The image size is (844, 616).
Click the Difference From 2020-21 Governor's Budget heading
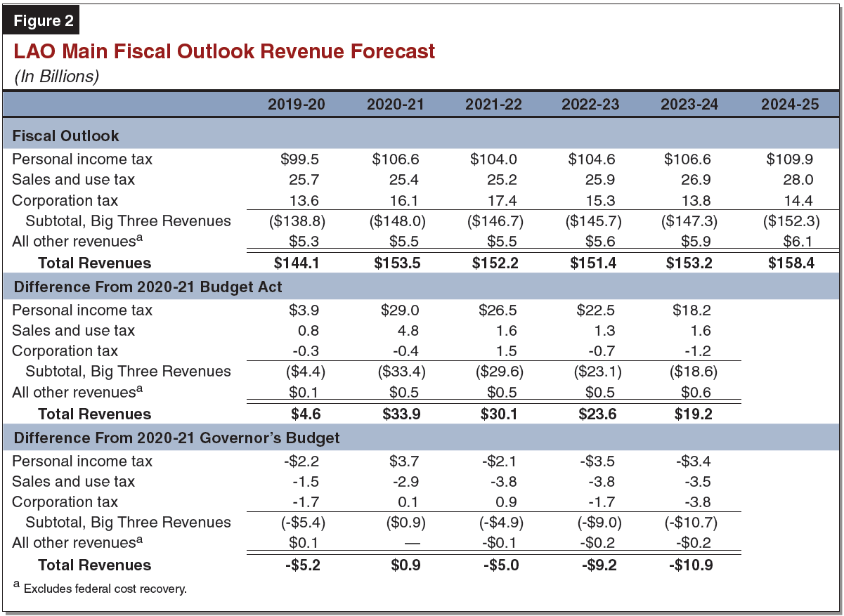(x=176, y=438)
